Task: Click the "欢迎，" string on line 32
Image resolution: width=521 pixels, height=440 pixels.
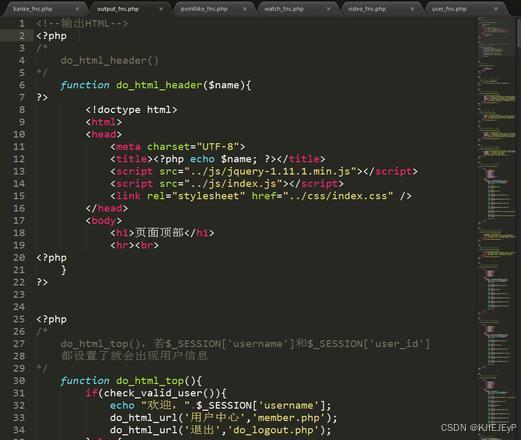Action: pyautogui.click(x=166, y=406)
